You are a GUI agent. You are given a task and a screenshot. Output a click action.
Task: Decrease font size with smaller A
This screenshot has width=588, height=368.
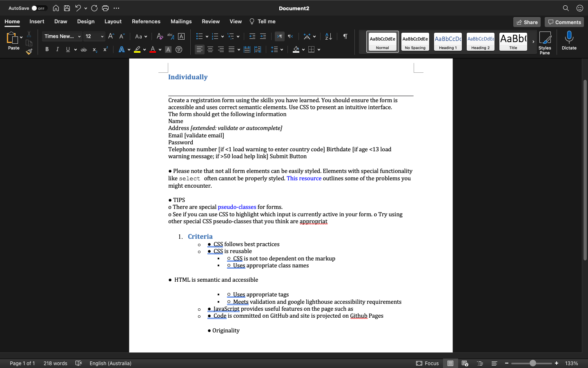pos(122,36)
